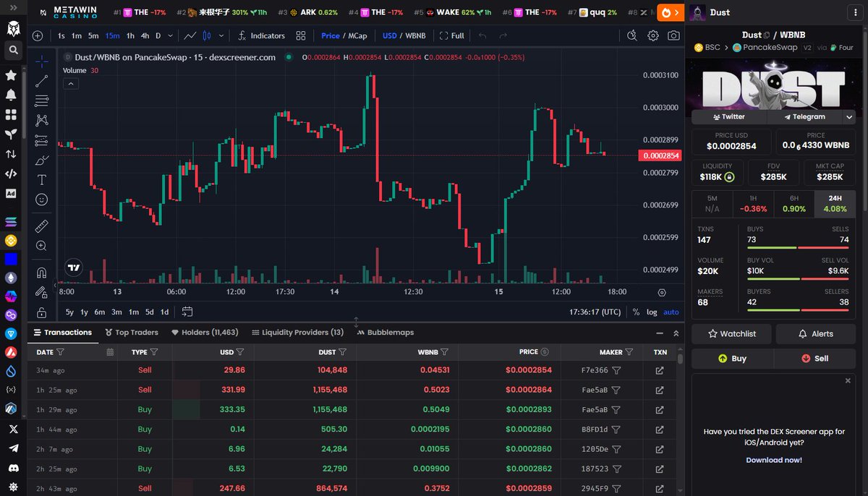Select the trend line drawing tool
This screenshot has width=868, height=496.
click(x=41, y=81)
